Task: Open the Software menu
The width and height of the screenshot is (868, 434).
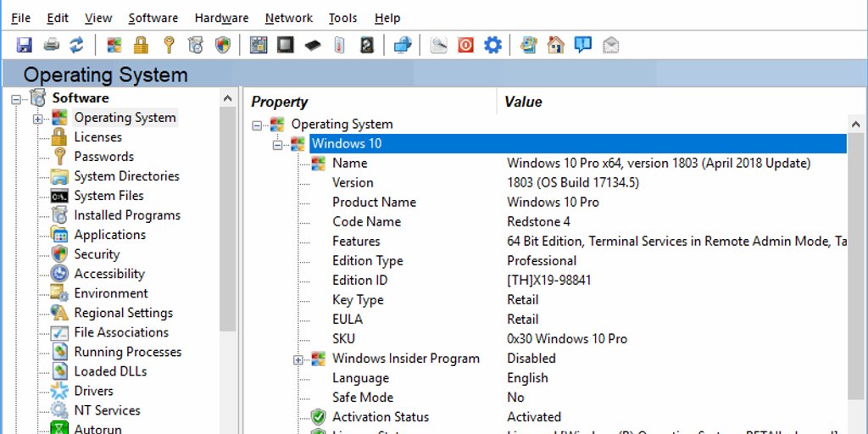Action: click(153, 18)
